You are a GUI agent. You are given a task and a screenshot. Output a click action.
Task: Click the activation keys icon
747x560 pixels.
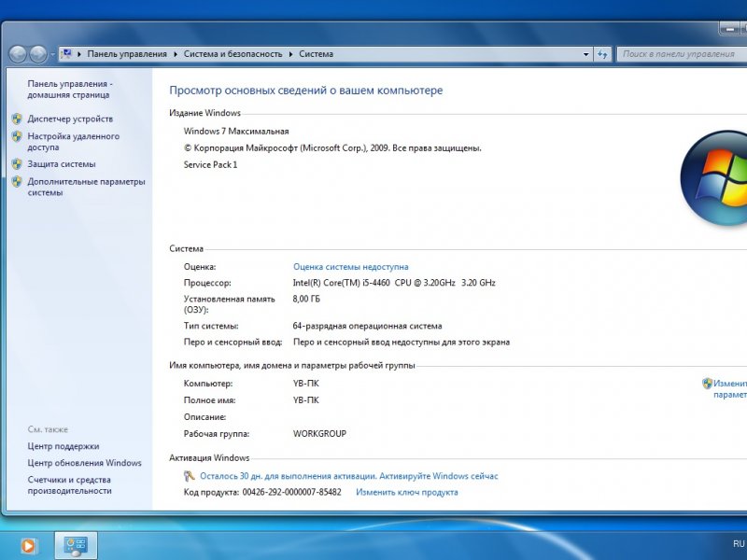coord(190,476)
